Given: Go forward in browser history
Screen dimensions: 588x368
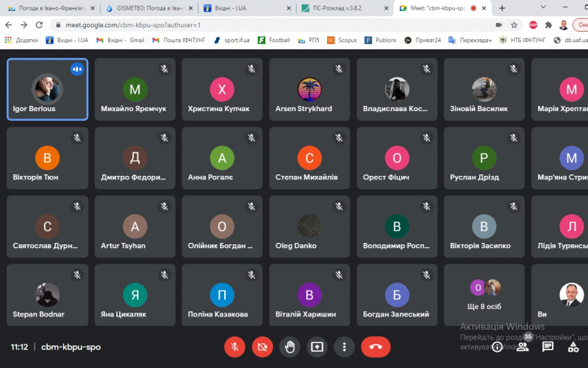Looking at the screenshot, I should [x=24, y=25].
